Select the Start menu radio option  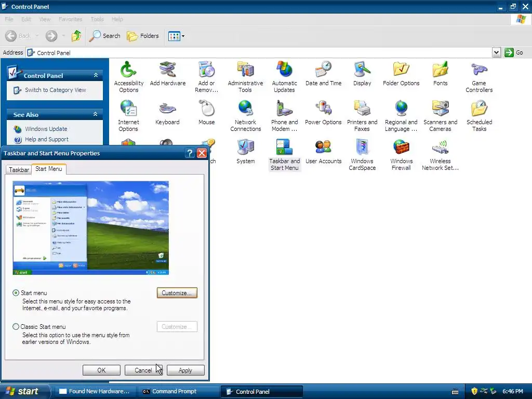coord(16,293)
